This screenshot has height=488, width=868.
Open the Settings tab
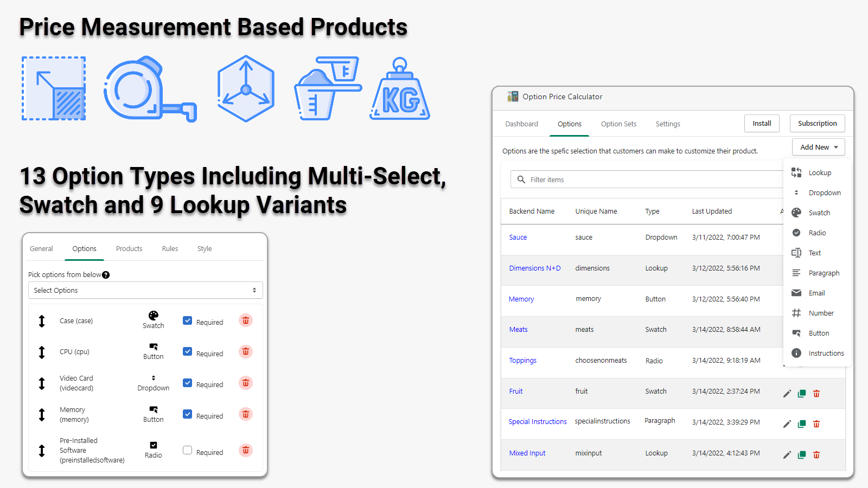tap(668, 124)
